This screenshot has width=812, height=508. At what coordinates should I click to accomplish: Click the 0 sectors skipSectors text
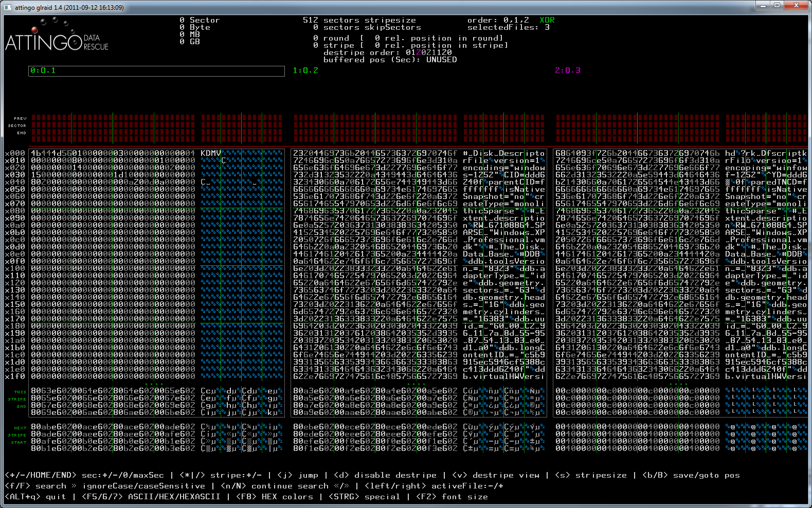point(367,27)
